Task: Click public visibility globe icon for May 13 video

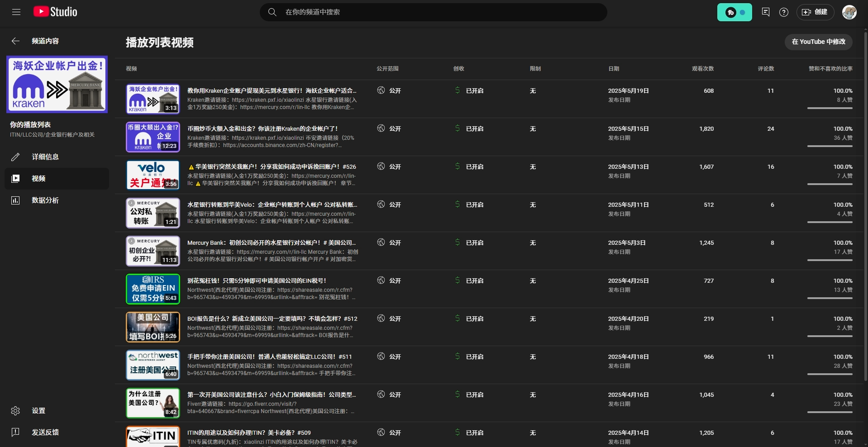Action: click(381, 166)
